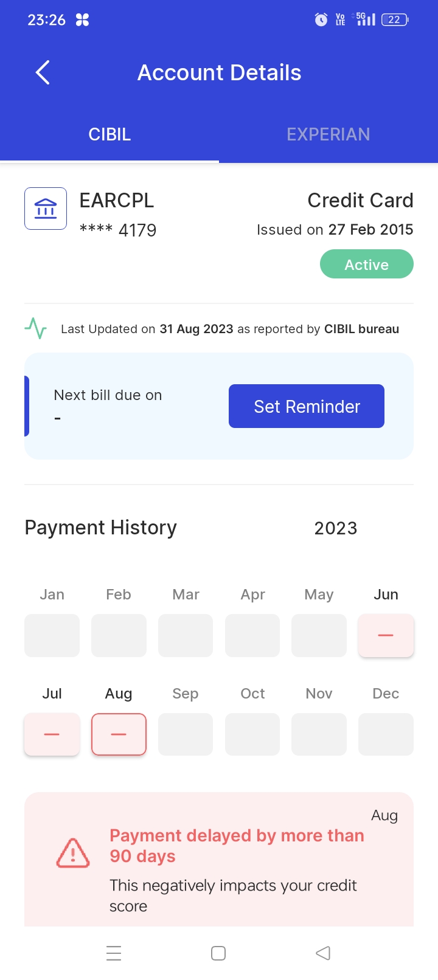Select the Dec payment history box
This screenshot has height=980, width=438.
[x=386, y=734]
